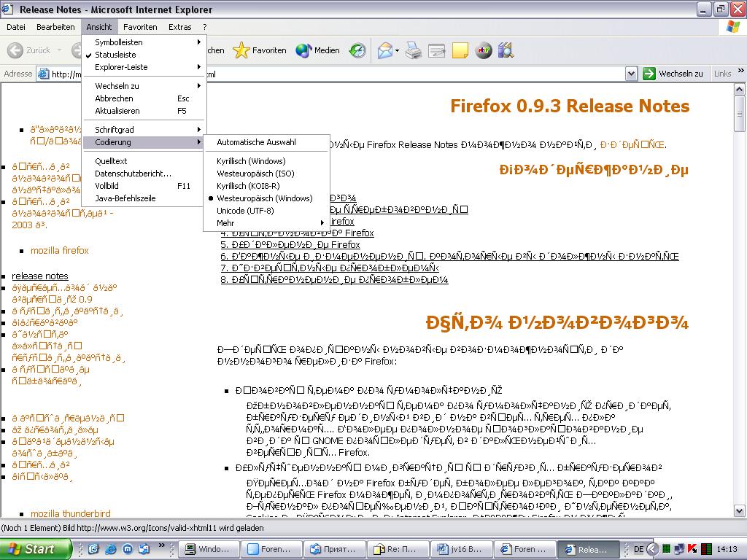Click the network computers tray icon
Image resolution: width=747 pixels, height=560 pixels.
point(679,550)
